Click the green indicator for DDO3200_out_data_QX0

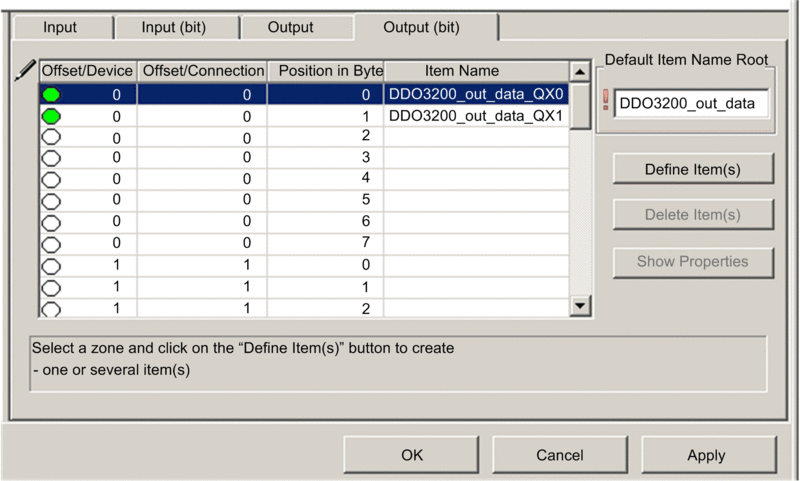coord(51,95)
